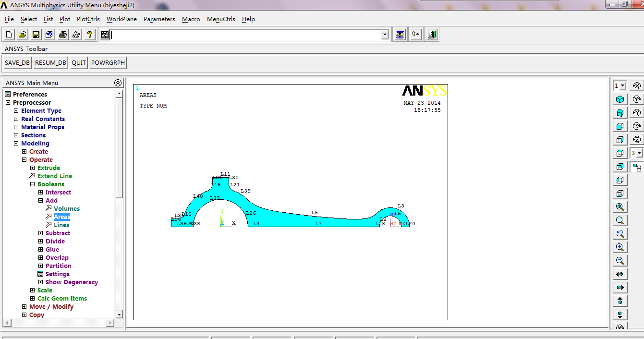Image resolution: width=644 pixels, height=339 pixels.
Task: Open boolean Settings item
Action: 58,274
